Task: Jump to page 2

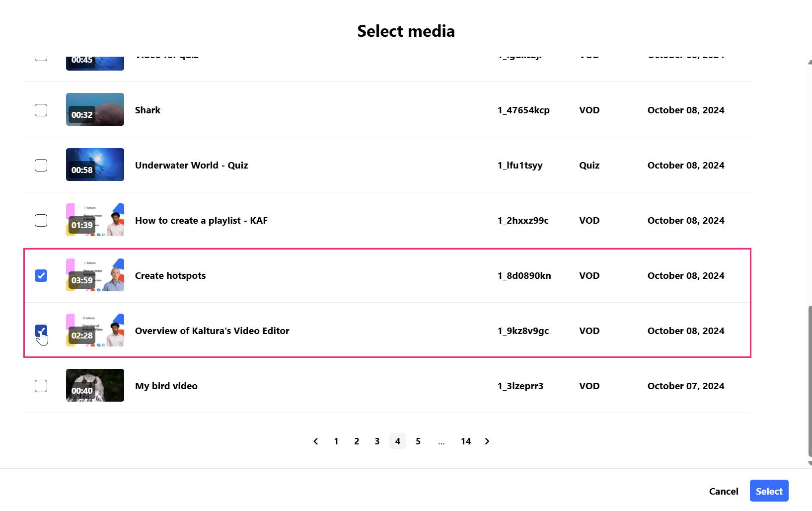Action: click(x=357, y=441)
